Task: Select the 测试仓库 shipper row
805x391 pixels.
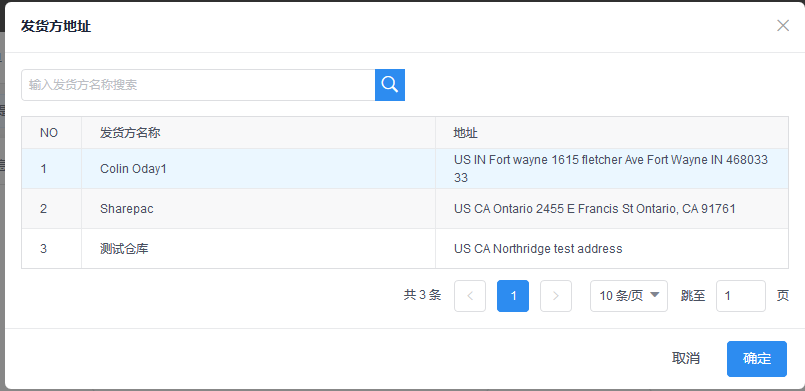Action: pos(405,249)
